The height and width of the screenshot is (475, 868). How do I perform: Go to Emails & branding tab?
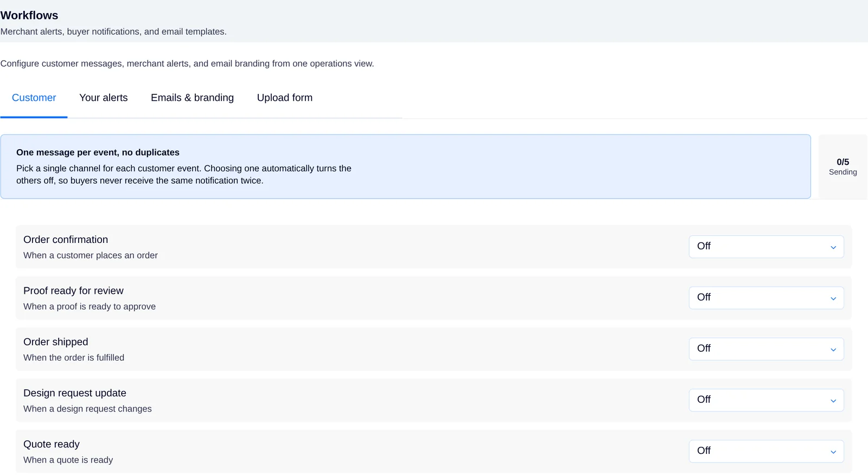pos(192,98)
